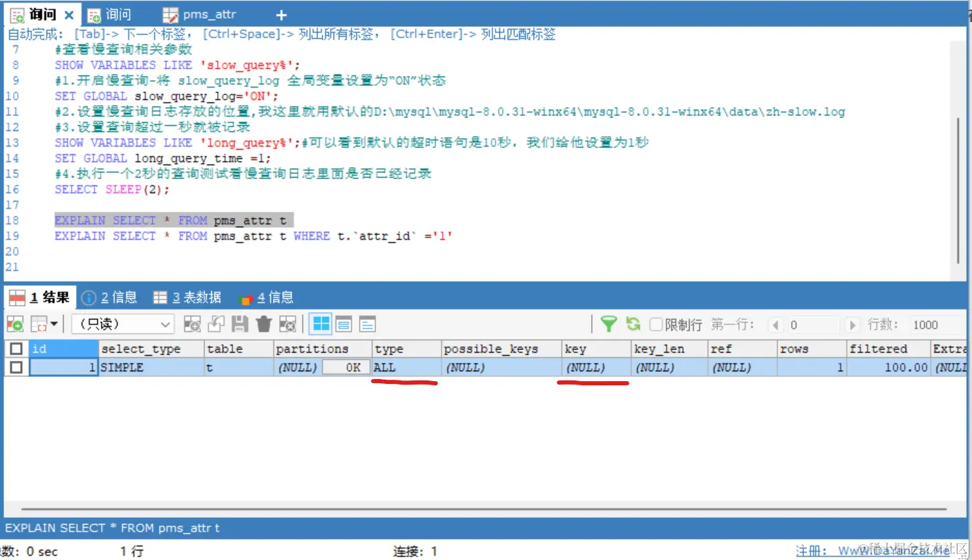The height and width of the screenshot is (560, 972).
Task: Open the 3 表数据 table data tab
Action: (187, 298)
